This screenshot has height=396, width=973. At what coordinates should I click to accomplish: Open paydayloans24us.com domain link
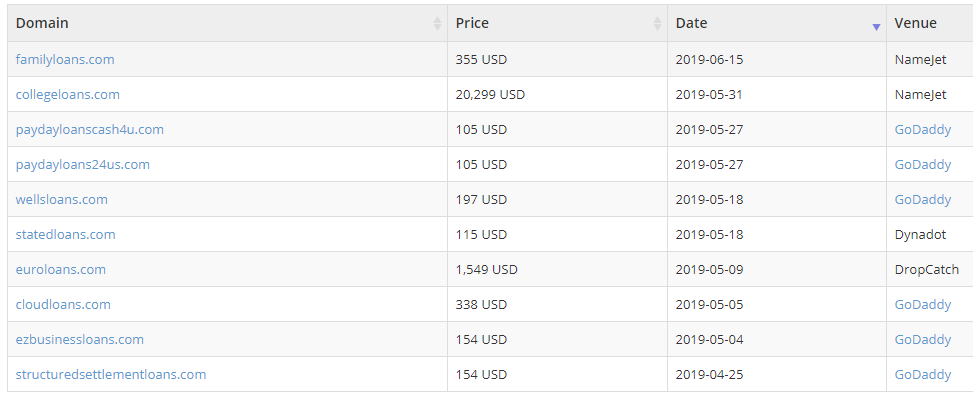pyautogui.click(x=83, y=164)
